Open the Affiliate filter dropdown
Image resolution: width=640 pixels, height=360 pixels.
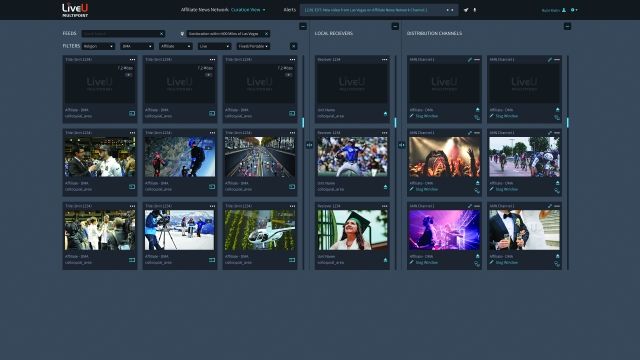pyautogui.click(x=176, y=47)
